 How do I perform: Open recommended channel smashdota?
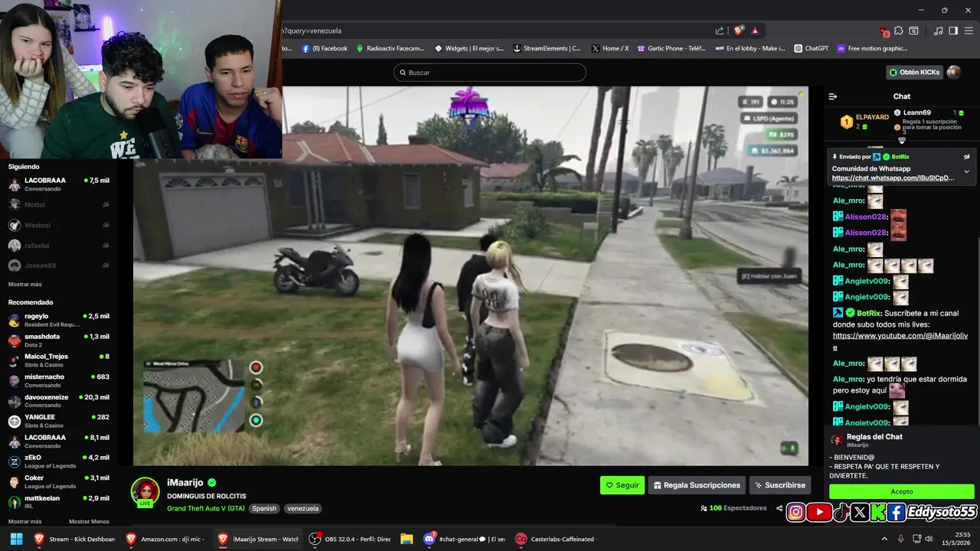point(59,341)
